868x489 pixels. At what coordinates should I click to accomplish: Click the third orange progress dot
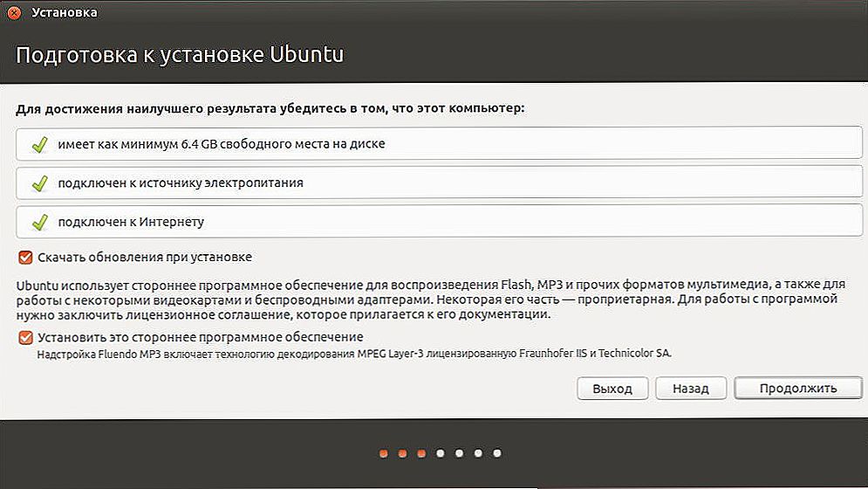[421, 453]
